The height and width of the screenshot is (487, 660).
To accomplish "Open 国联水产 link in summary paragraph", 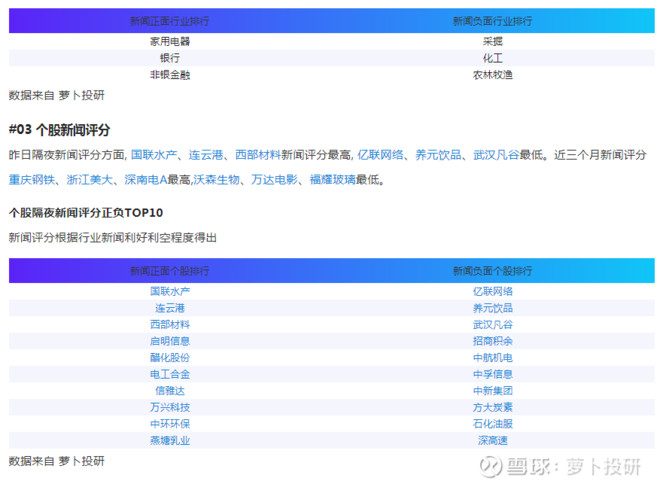I will point(154,155).
